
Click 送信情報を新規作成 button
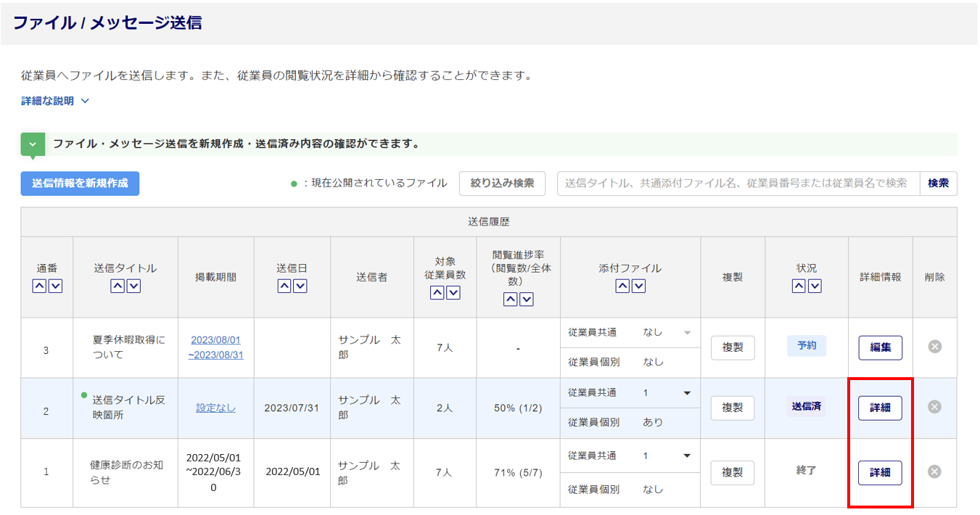point(80,184)
